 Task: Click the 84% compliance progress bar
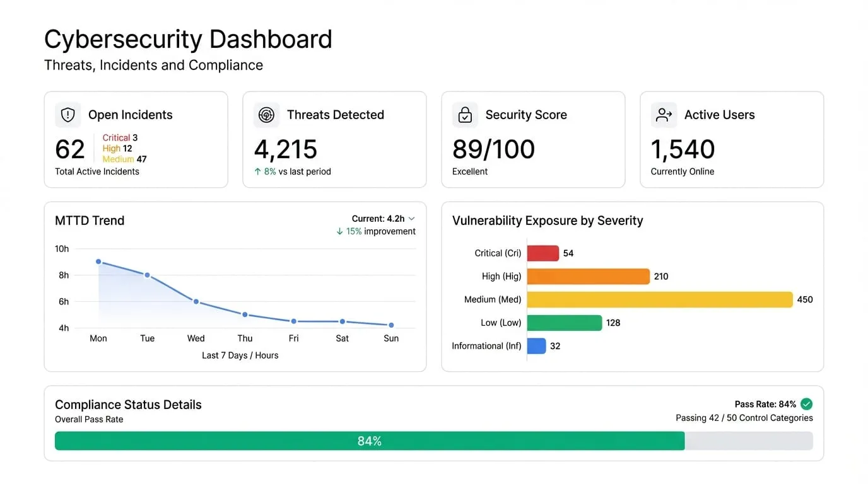click(x=434, y=441)
